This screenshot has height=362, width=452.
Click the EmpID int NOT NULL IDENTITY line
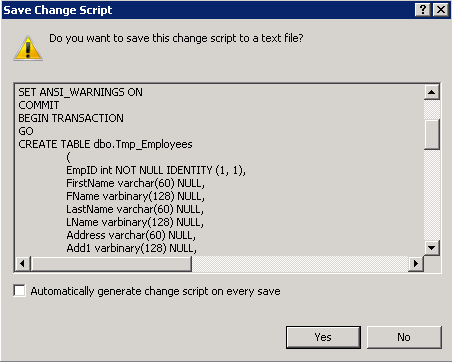click(156, 170)
